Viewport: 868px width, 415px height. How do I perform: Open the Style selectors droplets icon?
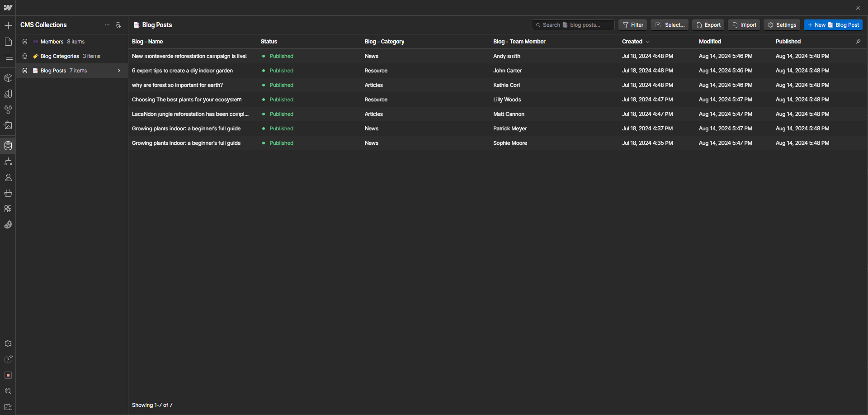click(x=8, y=110)
